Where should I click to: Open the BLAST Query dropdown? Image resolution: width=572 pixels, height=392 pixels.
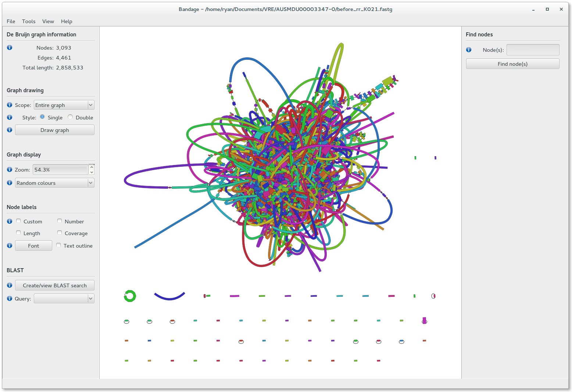64,299
